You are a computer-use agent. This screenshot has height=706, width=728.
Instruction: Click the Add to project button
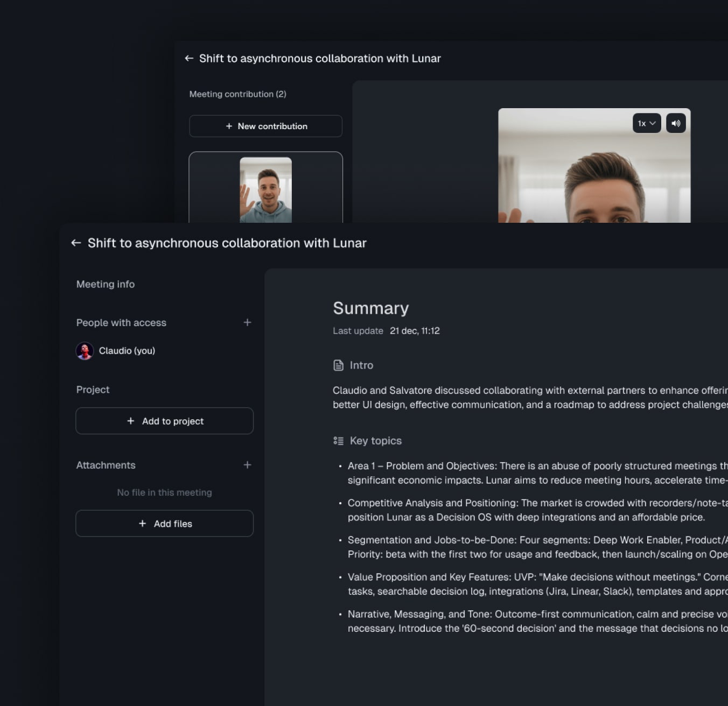164,421
